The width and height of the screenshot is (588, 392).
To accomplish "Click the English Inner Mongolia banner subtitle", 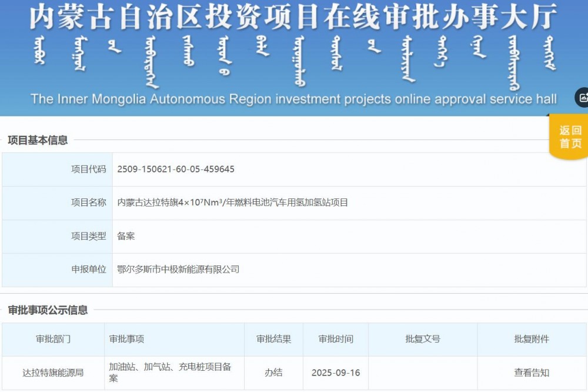I will point(293,98).
